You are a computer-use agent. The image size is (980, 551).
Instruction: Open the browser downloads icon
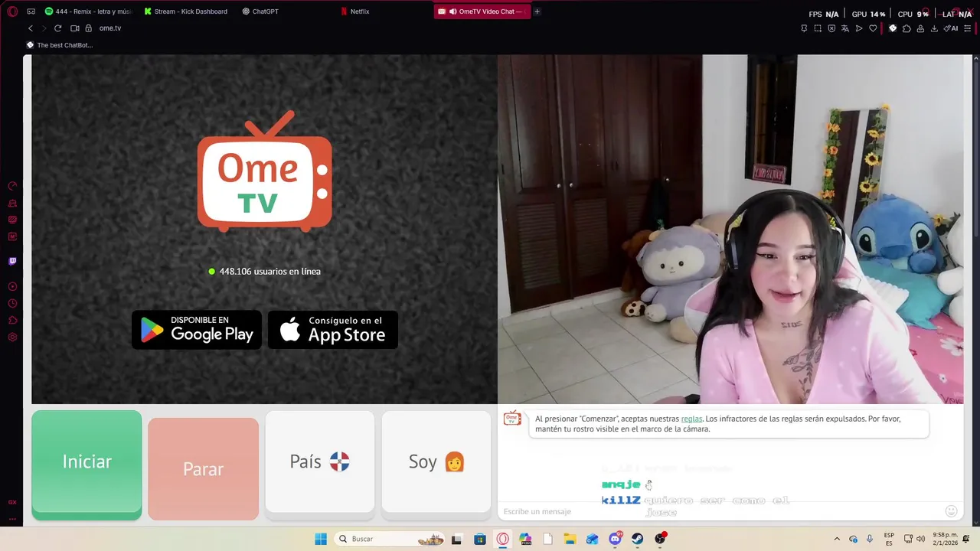[934, 28]
